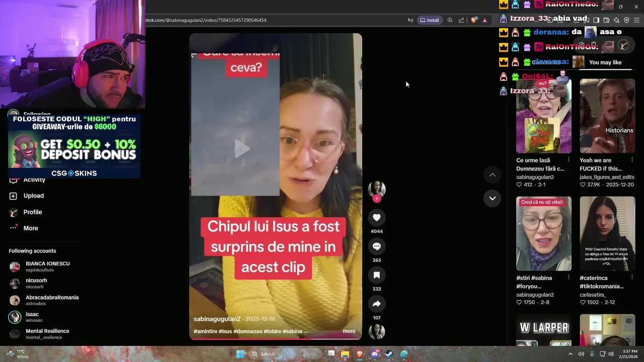The width and height of the screenshot is (644, 362).
Task: Click the taskbar Search box
Action: [x=284, y=354]
